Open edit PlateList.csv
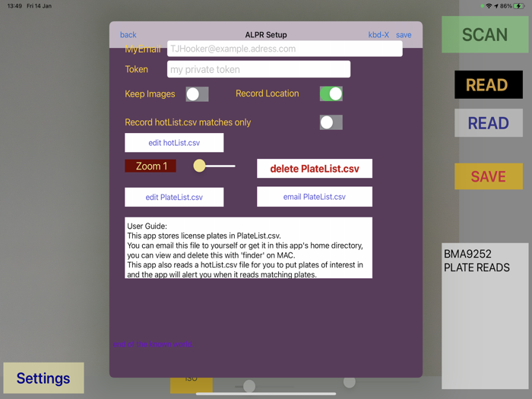532x399 pixels. point(174,197)
